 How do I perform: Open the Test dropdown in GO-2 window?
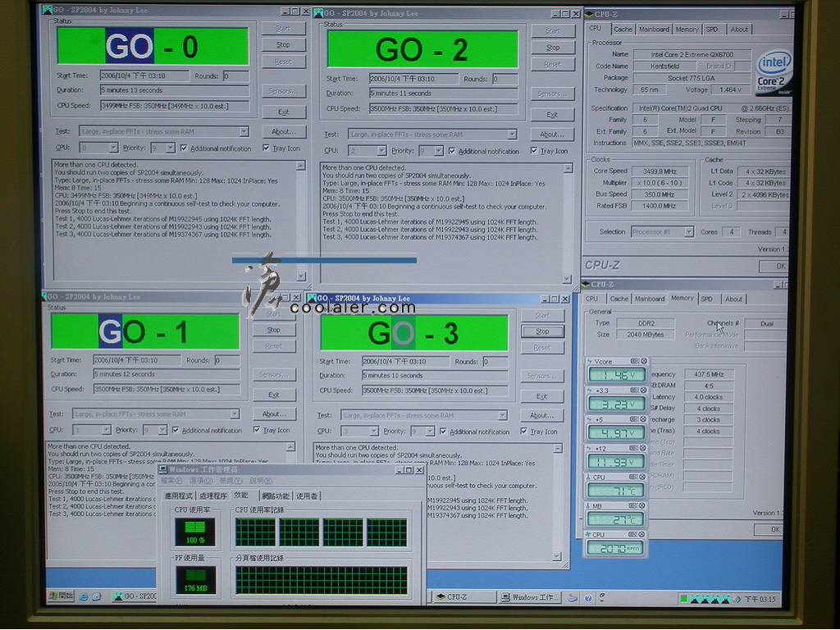coord(512,134)
